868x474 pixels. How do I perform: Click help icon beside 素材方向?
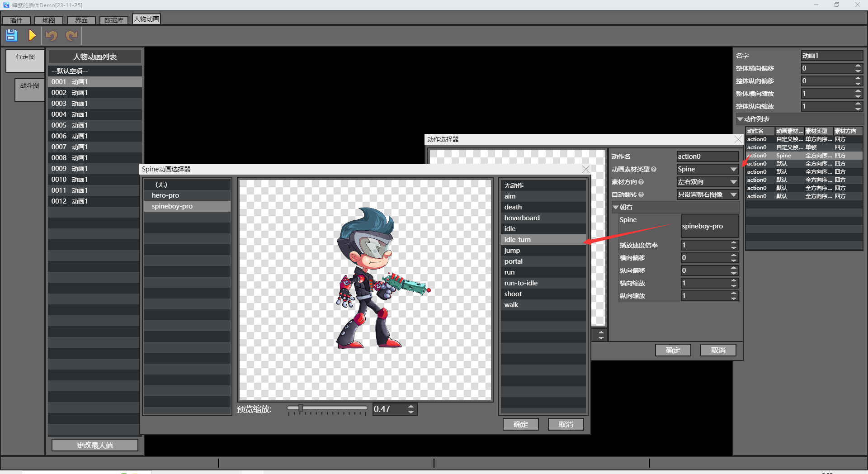[x=641, y=182]
